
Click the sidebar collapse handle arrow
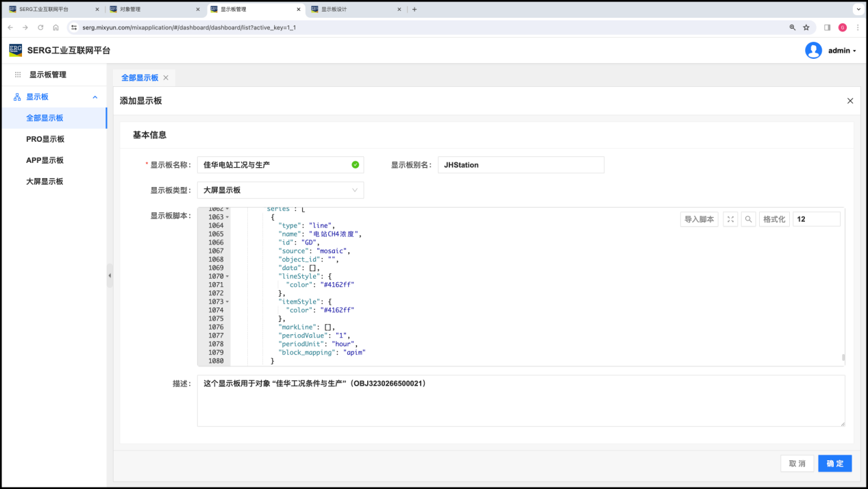click(x=110, y=275)
